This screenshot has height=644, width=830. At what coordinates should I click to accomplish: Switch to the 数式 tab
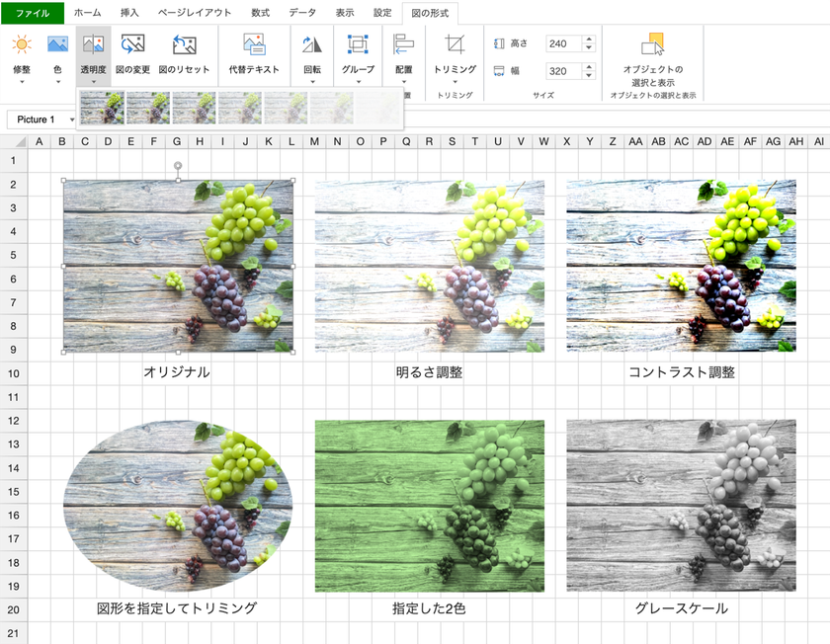pyautogui.click(x=261, y=13)
